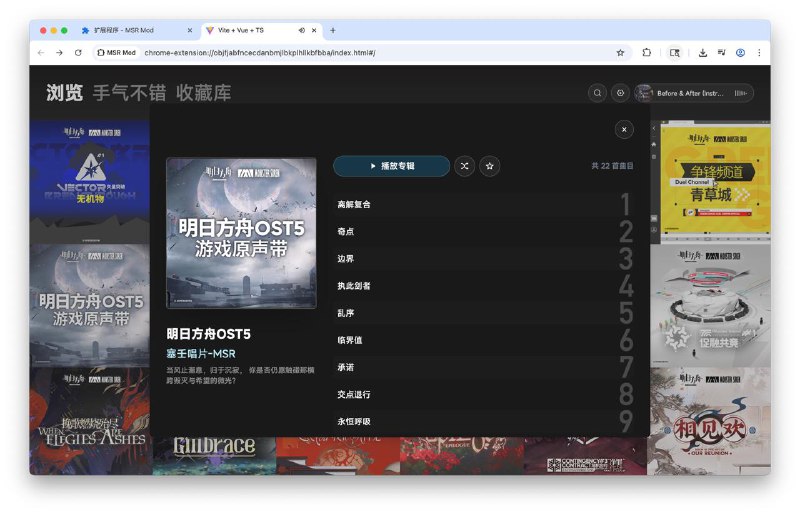Click the 共 22 首曲目 track count label

coord(612,166)
